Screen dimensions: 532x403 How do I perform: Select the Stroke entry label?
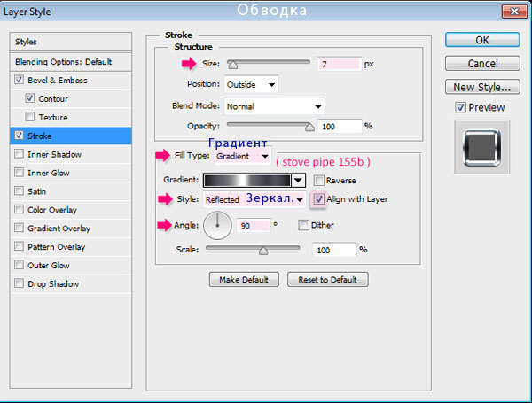[x=40, y=136]
